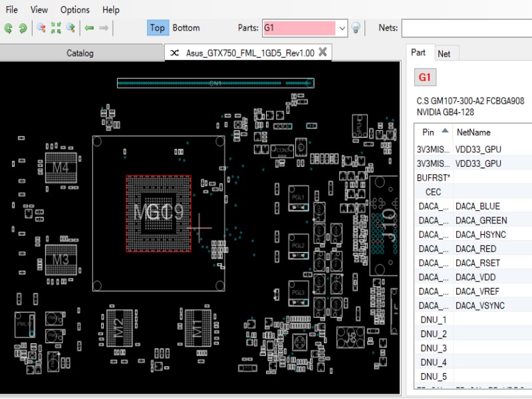The height and width of the screenshot is (399, 532).
Task: Click the NetName column header
Action: [x=473, y=132]
